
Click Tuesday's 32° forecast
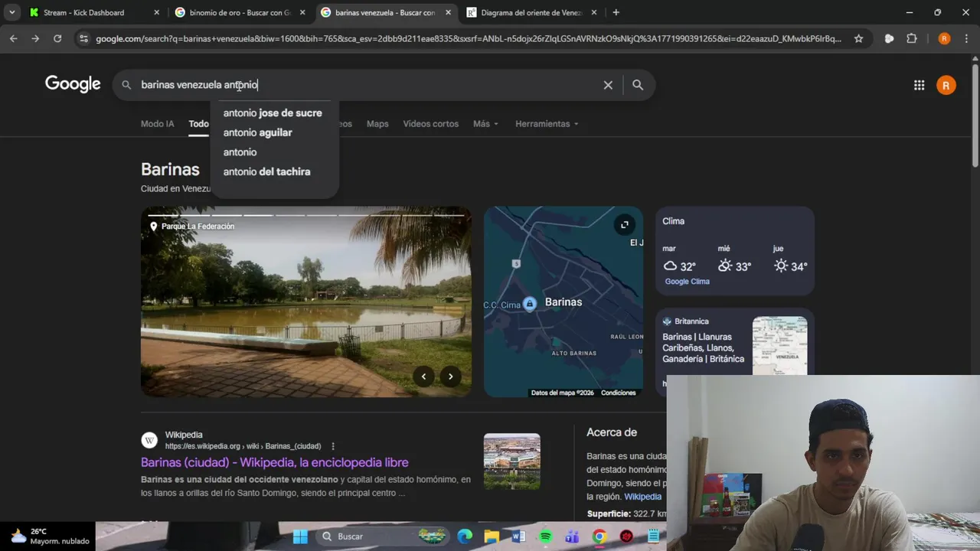[x=680, y=259]
